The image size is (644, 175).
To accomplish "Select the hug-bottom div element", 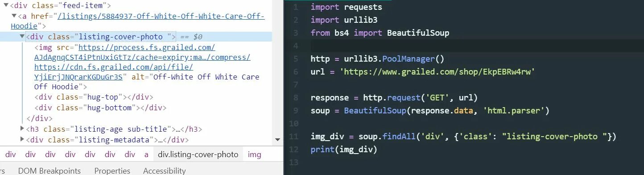I will [100, 108].
